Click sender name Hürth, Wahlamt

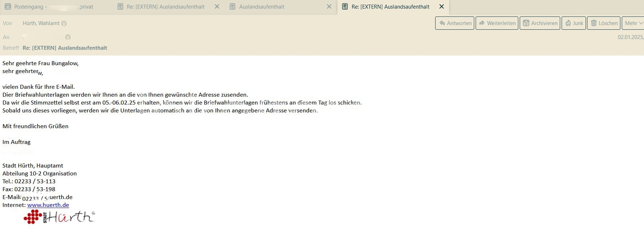pos(41,23)
